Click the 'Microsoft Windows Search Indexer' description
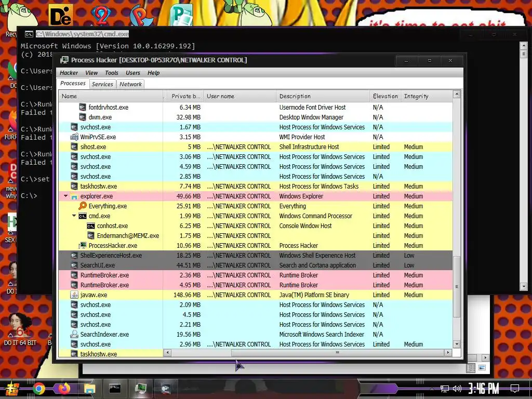This screenshot has width=532, height=399. pos(322,334)
